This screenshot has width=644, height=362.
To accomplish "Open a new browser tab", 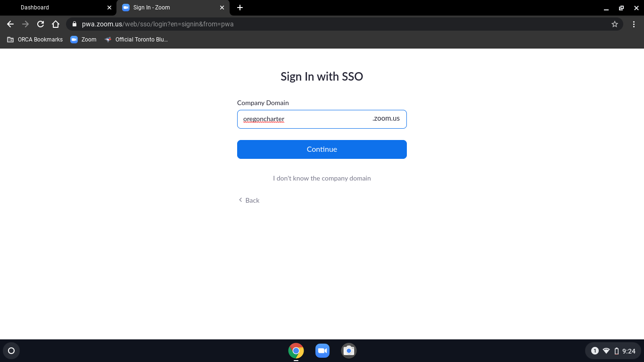I will (x=240, y=8).
